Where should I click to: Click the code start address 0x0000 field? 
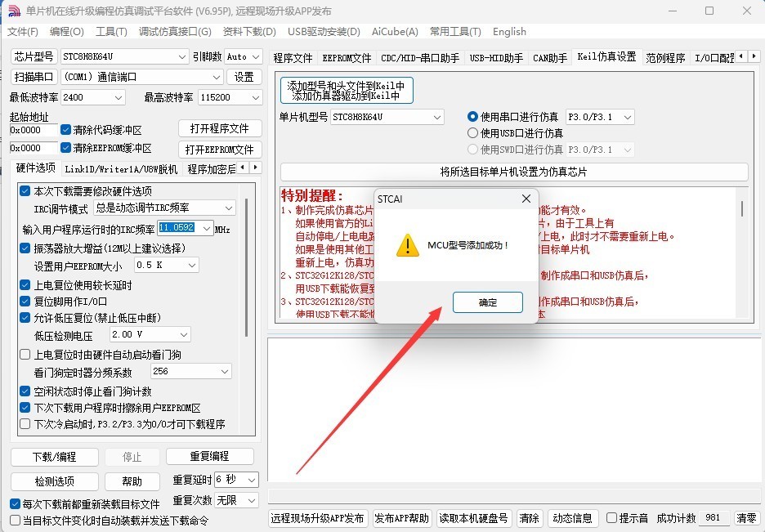[x=34, y=130]
